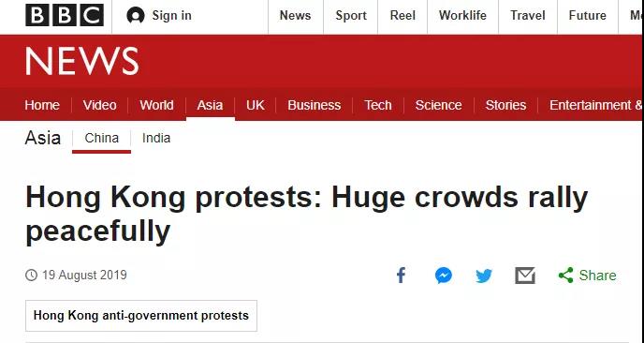Open the Business news section
This screenshot has width=644, height=343.
[x=315, y=105]
